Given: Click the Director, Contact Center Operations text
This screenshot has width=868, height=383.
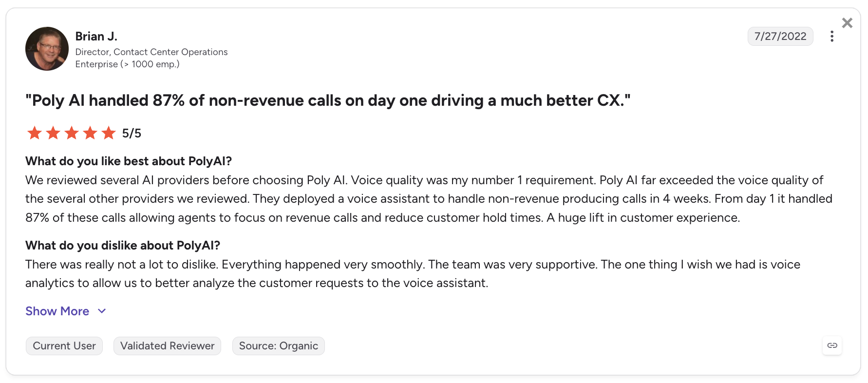Looking at the screenshot, I should [151, 52].
